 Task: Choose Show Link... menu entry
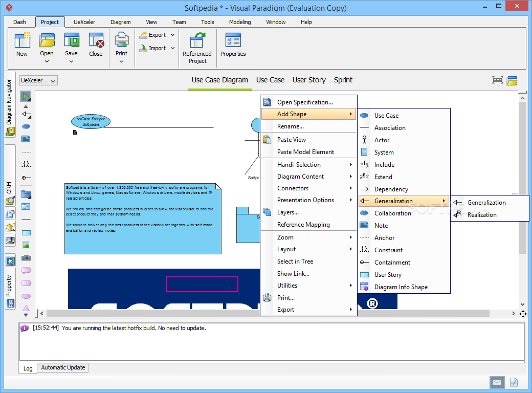point(309,274)
